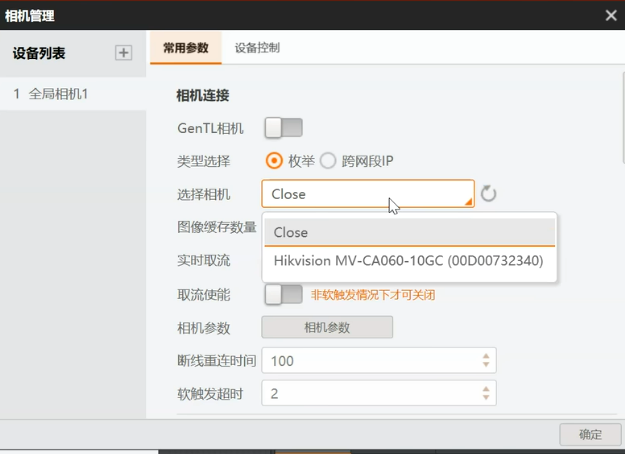625x454 pixels.
Task: Decrease the 断线重连时间 value with down arrow
Action: [486, 365]
